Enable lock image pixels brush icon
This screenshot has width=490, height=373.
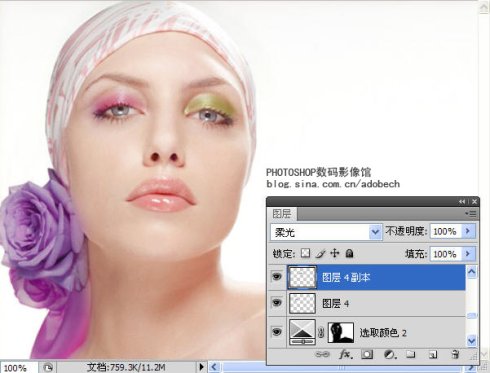coord(320,254)
